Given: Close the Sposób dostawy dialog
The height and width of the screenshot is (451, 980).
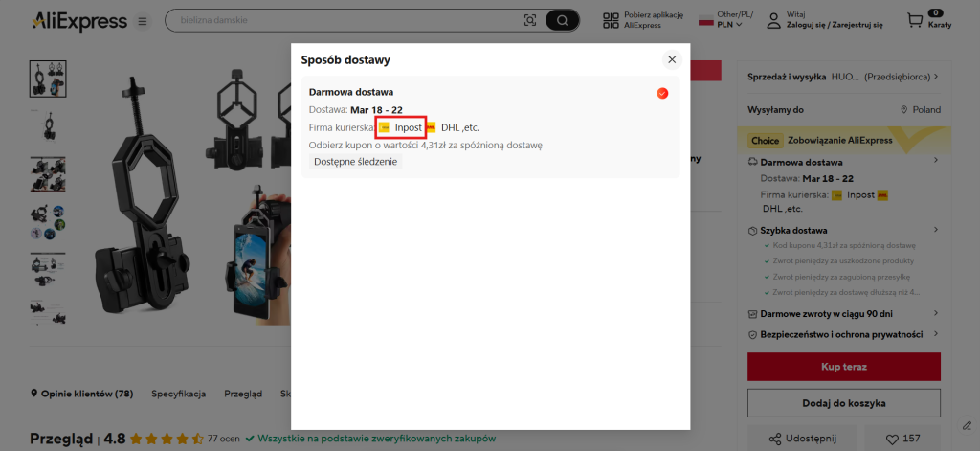Looking at the screenshot, I should 672,59.
